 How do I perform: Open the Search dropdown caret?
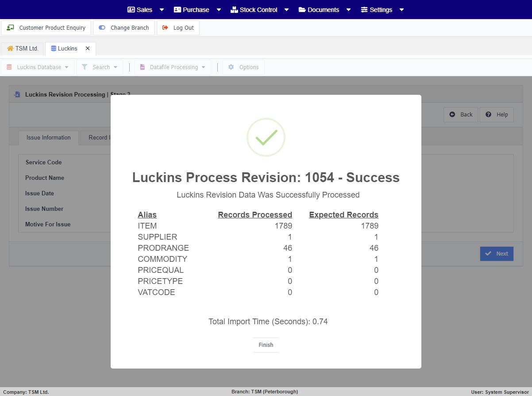tap(116, 67)
